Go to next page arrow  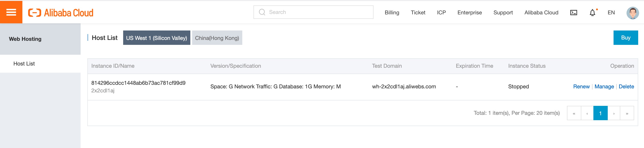(614, 113)
